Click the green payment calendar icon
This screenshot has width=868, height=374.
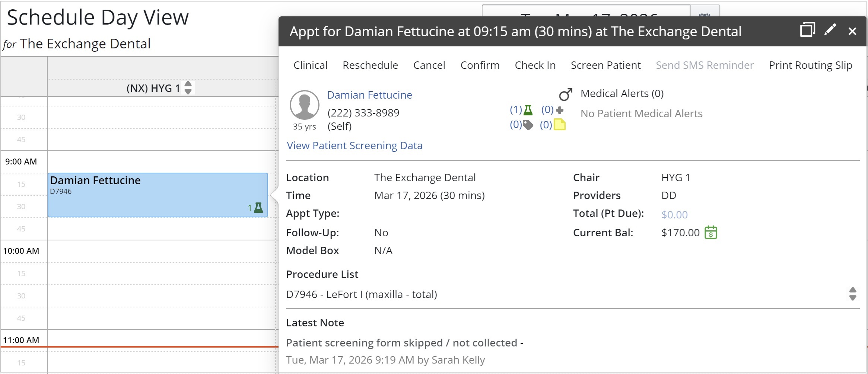710,233
